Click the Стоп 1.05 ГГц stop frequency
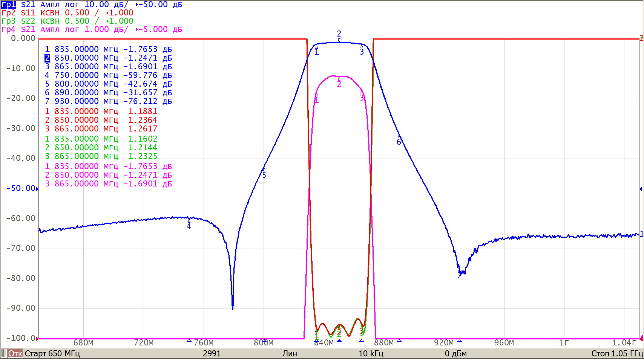Viewport: 644px width, 359px height. 616,353
